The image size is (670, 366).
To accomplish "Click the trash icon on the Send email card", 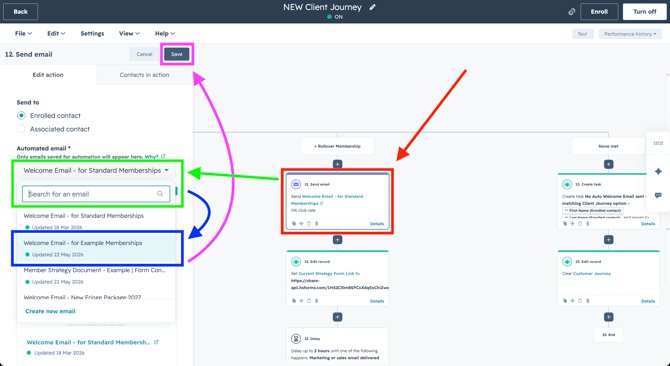I will click(x=317, y=224).
